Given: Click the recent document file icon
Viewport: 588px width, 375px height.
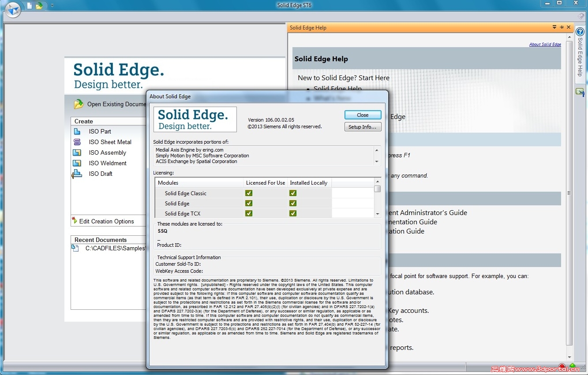Looking at the screenshot, I should [75, 248].
